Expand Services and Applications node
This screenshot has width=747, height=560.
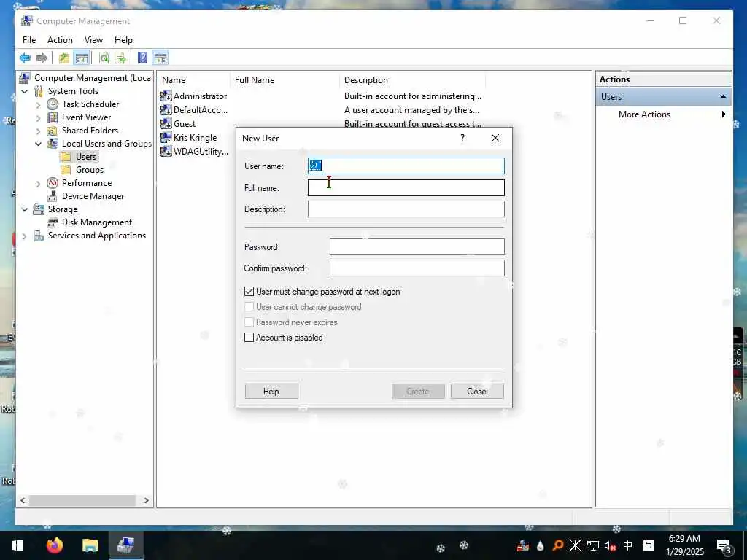[25, 236]
